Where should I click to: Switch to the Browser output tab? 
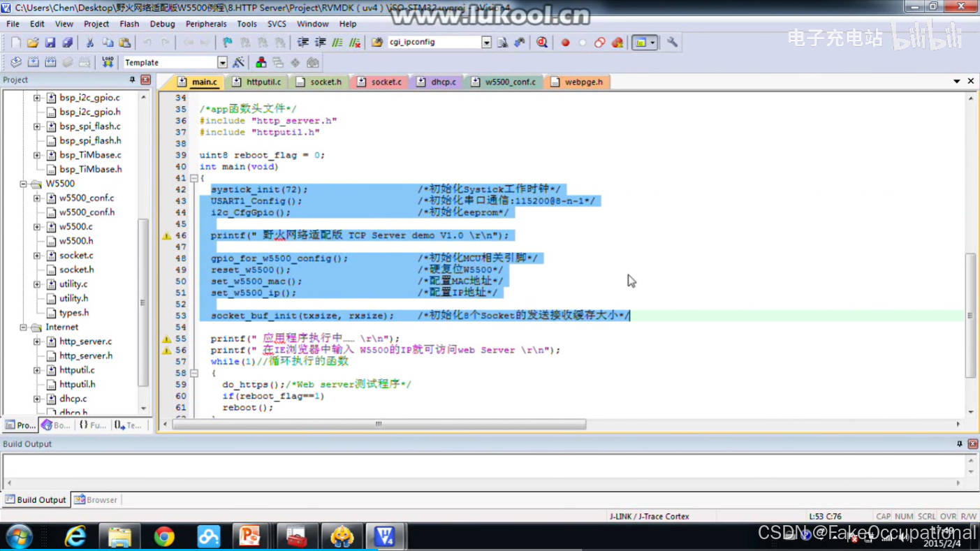96,500
